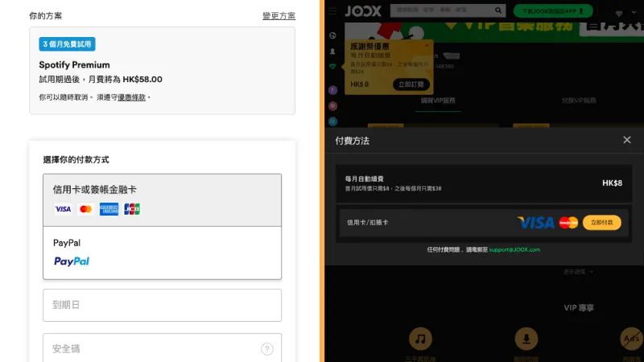Click the JCB card logo
This screenshot has width=644, height=362.
132,209
